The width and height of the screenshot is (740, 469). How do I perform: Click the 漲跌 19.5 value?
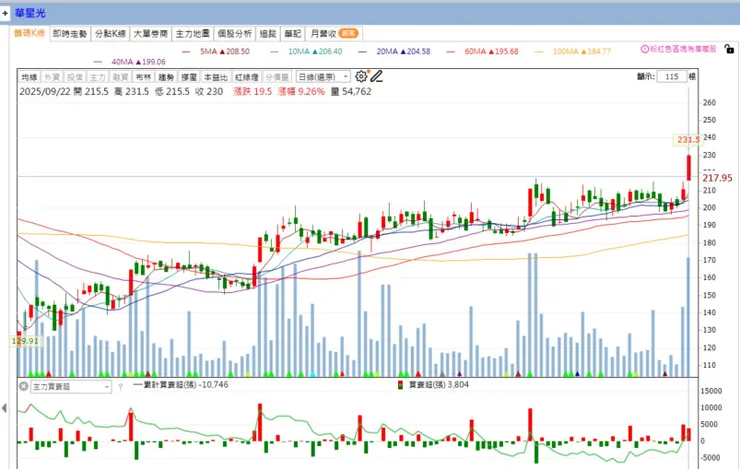click(252, 92)
